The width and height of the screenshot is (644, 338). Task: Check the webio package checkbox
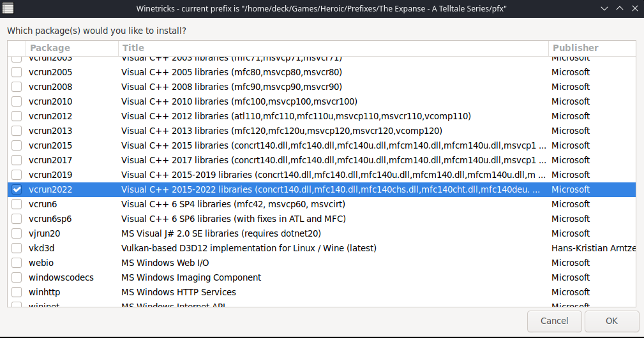17,263
